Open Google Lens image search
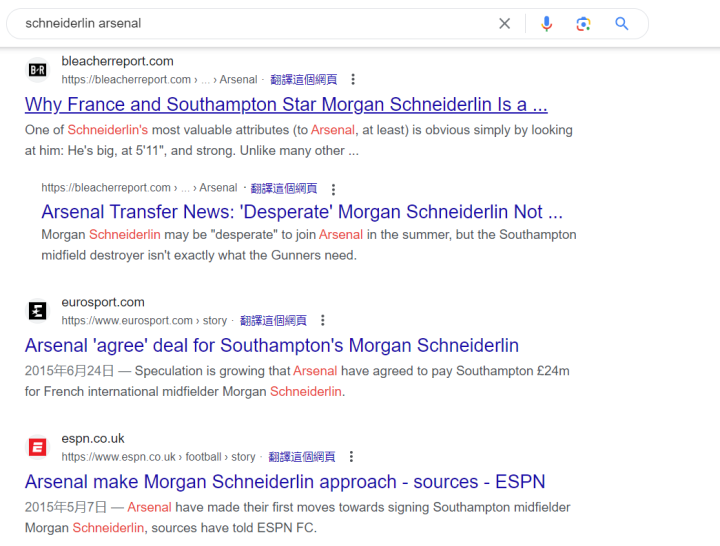The image size is (720, 546). pyautogui.click(x=584, y=23)
